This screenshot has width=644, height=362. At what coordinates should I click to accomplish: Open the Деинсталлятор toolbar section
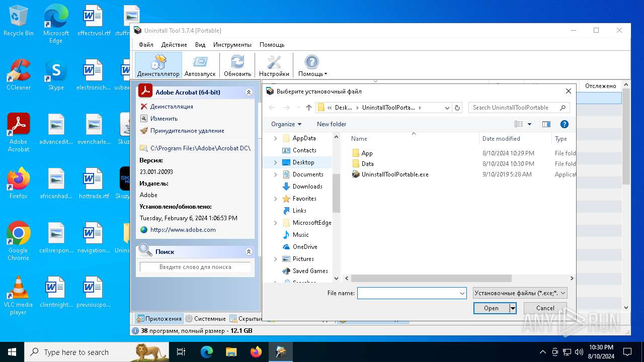(x=158, y=65)
